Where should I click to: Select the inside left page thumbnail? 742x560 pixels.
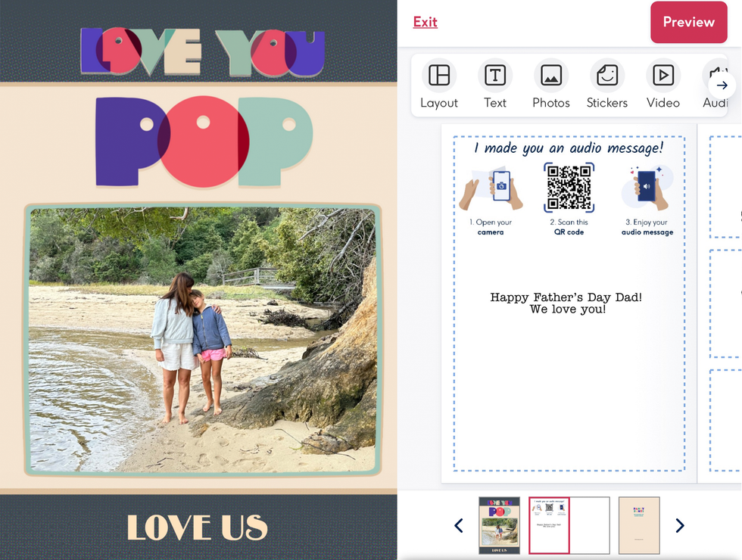(549, 525)
